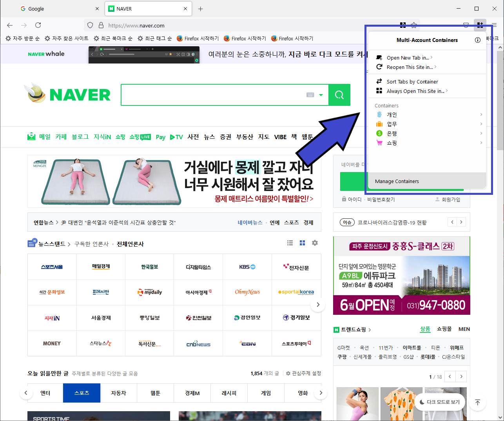Open newsstand settings gear icon
The image size is (504, 421).
315,243
